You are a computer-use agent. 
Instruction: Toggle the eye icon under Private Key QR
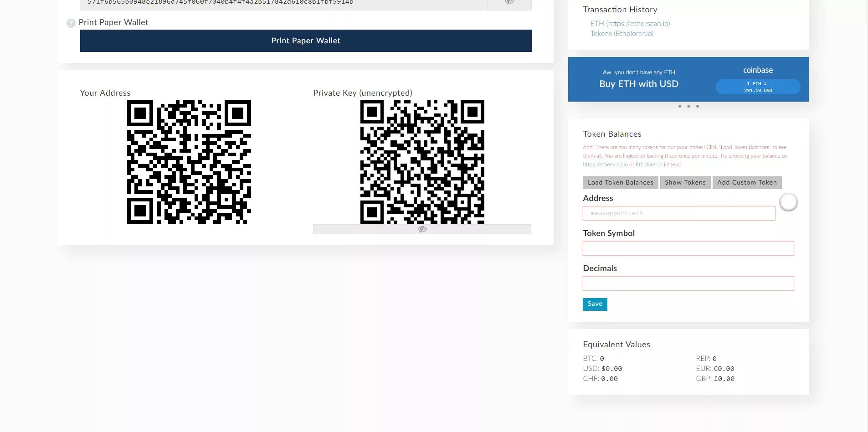pyautogui.click(x=422, y=229)
